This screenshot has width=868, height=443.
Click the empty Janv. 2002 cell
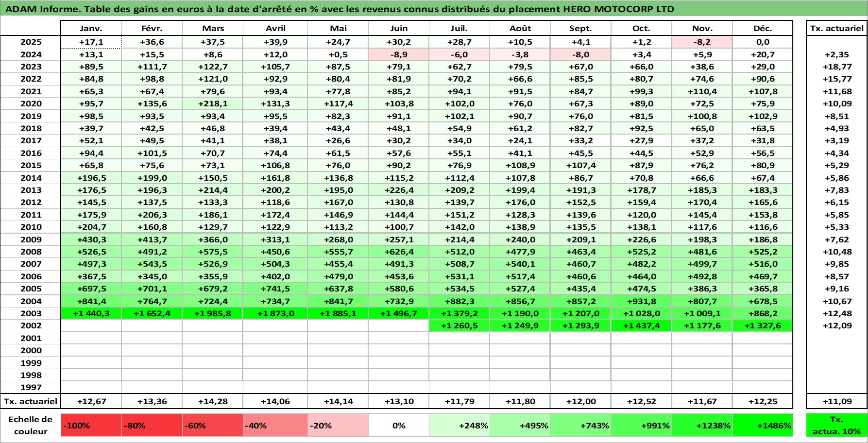click(x=91, y=325)
